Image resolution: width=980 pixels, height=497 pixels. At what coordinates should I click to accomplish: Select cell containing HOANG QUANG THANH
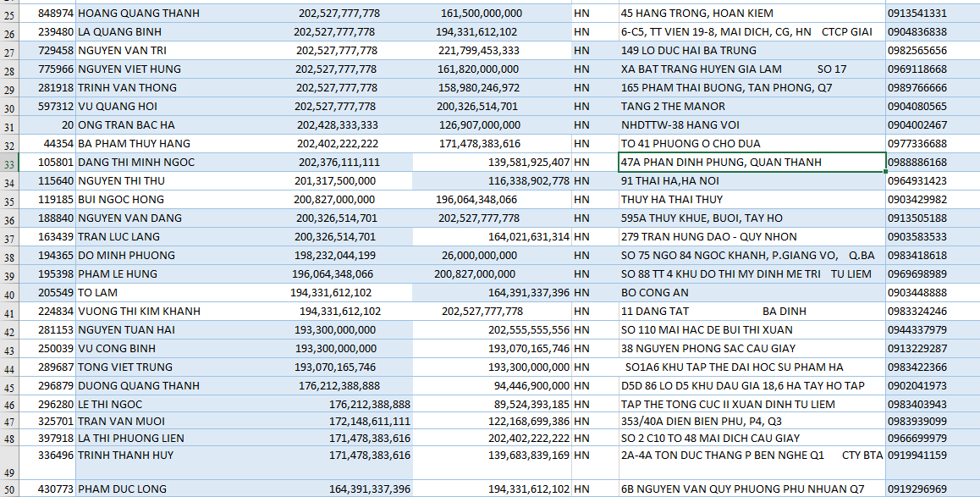tap(129, 14)
